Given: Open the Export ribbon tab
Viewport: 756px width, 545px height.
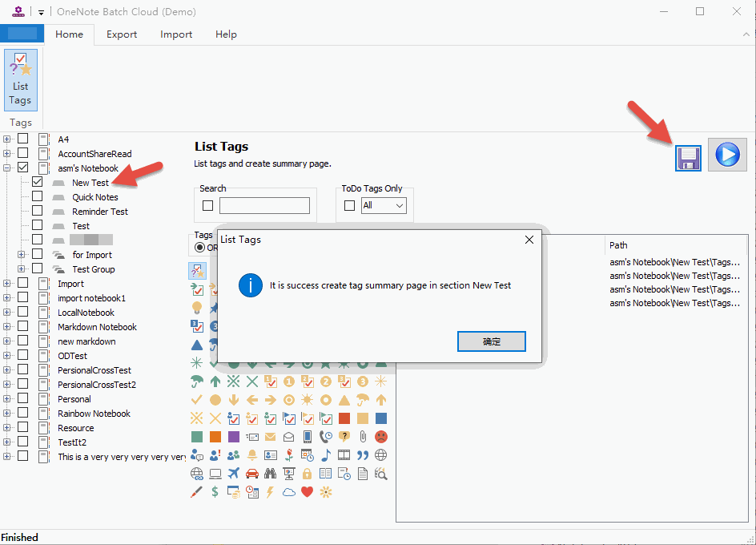Looking at the screenshot, I should pos(122,34).
